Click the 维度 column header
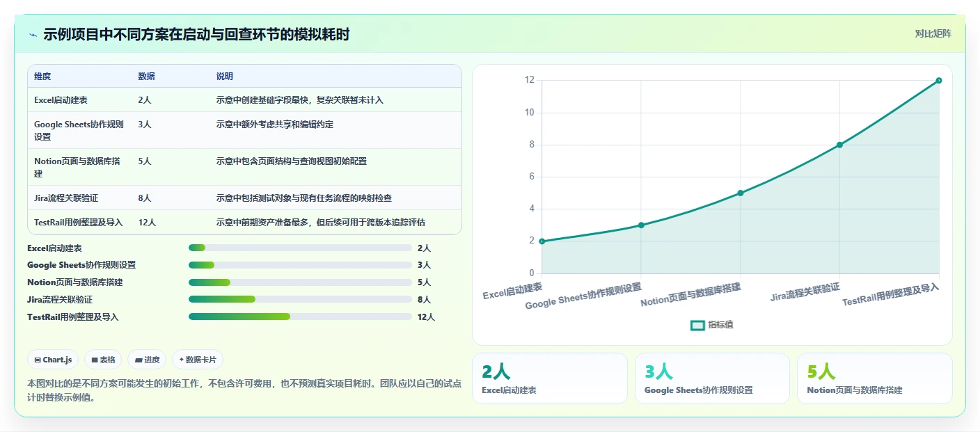The image size is (980, 432). 42,76
